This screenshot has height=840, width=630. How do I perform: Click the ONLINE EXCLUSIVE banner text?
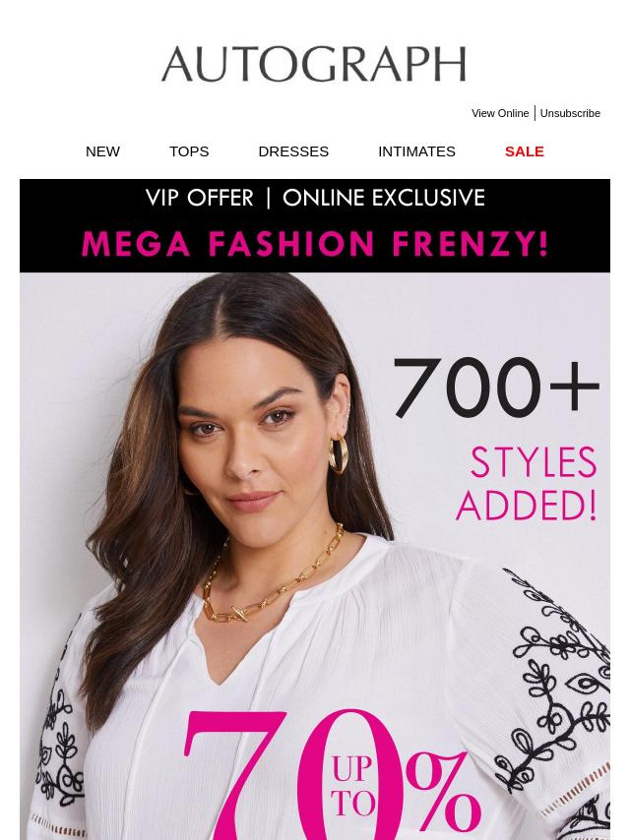pyautogui.click(x=384, y=198)
